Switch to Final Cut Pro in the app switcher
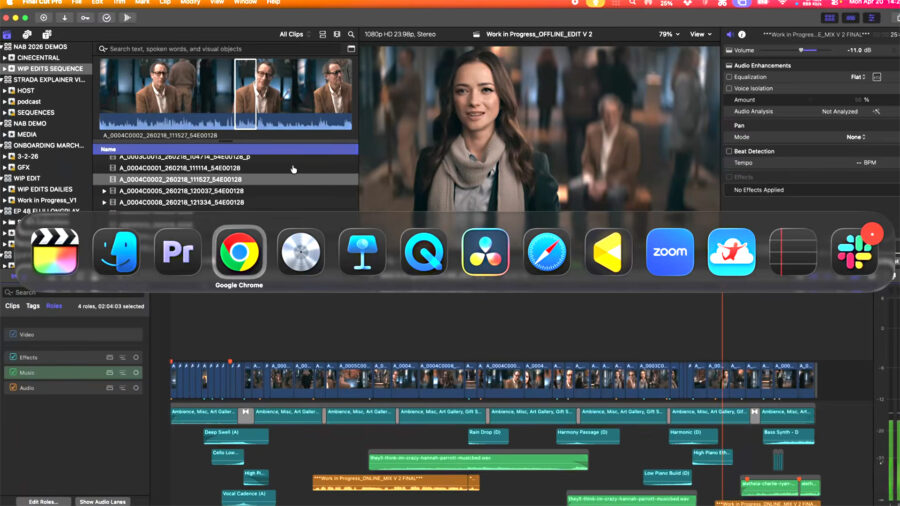The image size is (900, 506). (x=55, y=252)
